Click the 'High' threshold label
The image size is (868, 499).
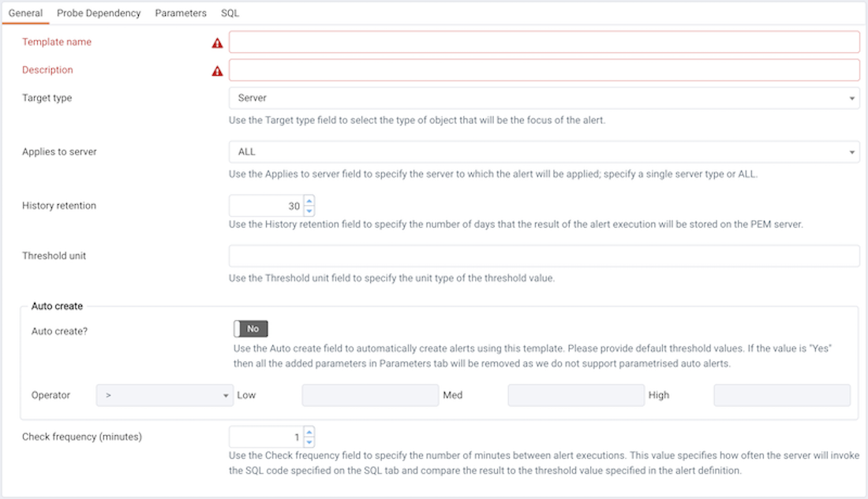click(x=659, y=395)
